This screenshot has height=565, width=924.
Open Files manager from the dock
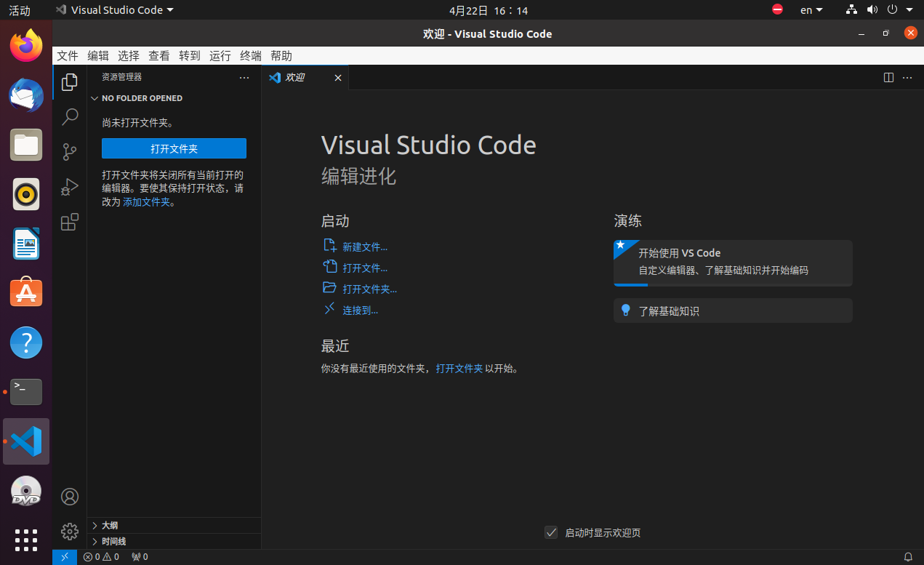coord(26,144)
